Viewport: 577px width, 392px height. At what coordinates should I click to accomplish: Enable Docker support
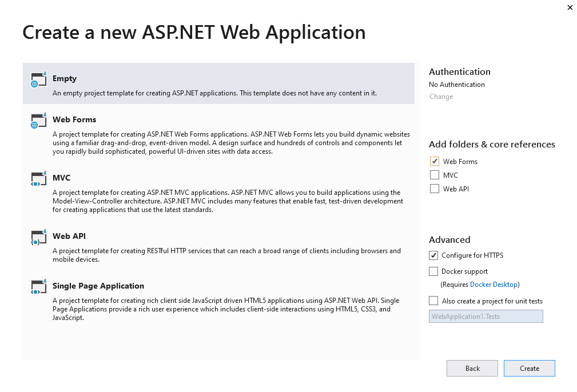click(x=433, y=271)
